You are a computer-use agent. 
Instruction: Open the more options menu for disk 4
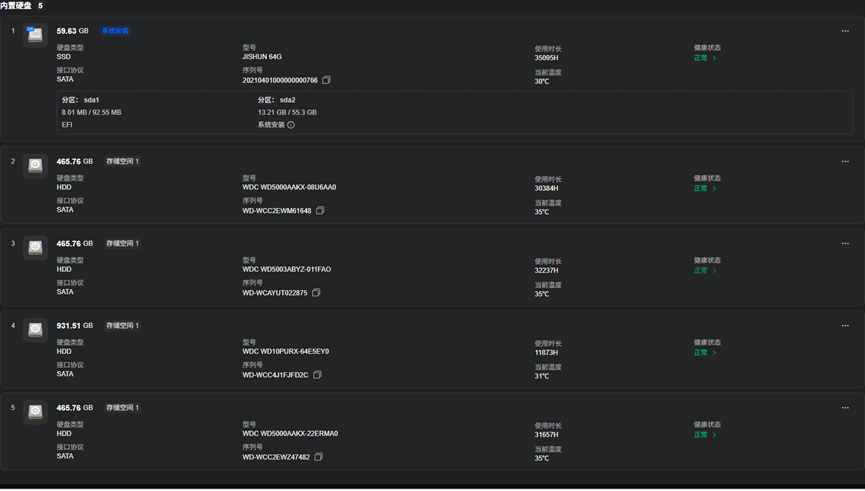click(845, 325)
